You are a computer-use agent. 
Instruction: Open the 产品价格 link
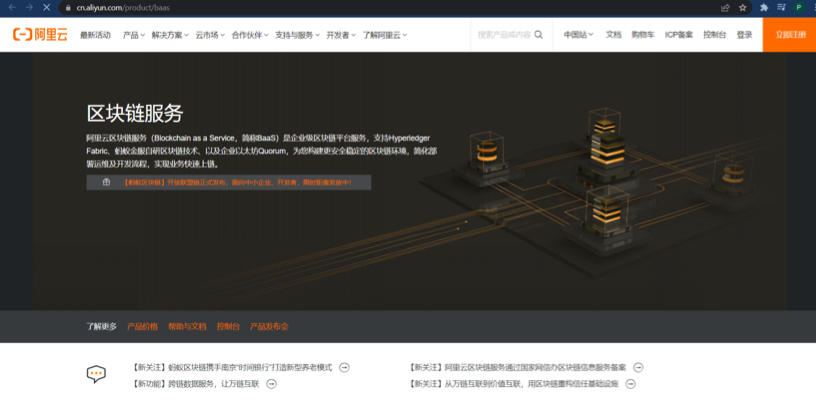(142, 326)
